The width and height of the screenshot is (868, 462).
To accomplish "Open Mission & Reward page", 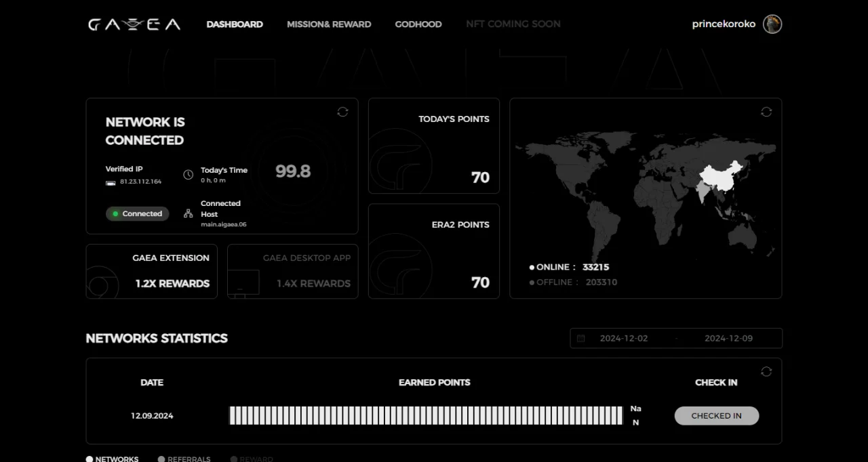I will point(329,24).
